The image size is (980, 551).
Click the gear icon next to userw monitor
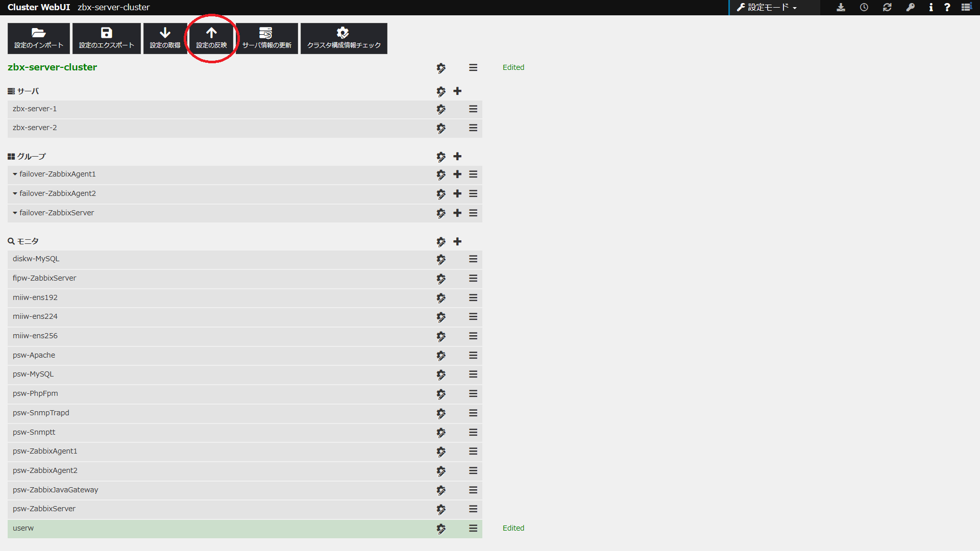click(x=440, y=528)
